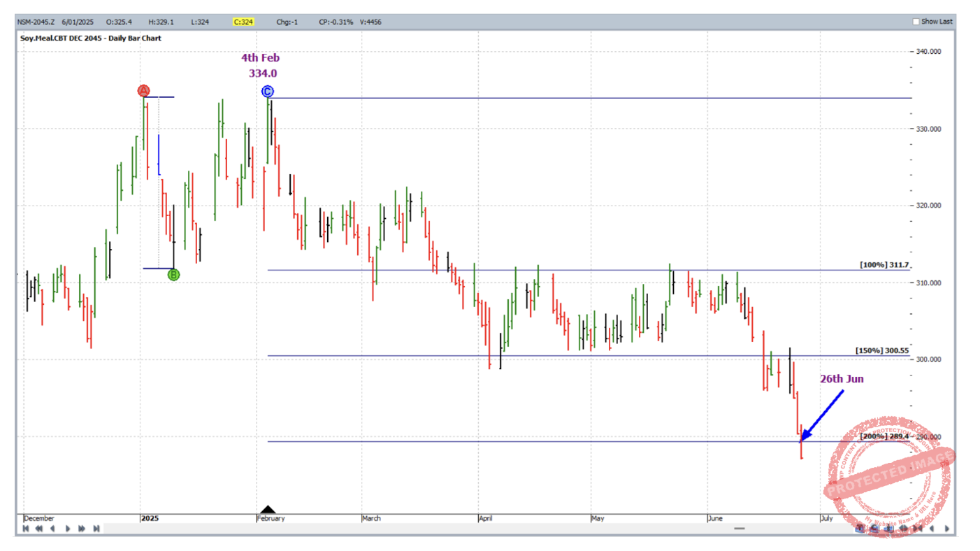Jump to the last bar using skip-to-end icon
The height and width of the screenshot is (551, 980).
[x=96, y=529]
